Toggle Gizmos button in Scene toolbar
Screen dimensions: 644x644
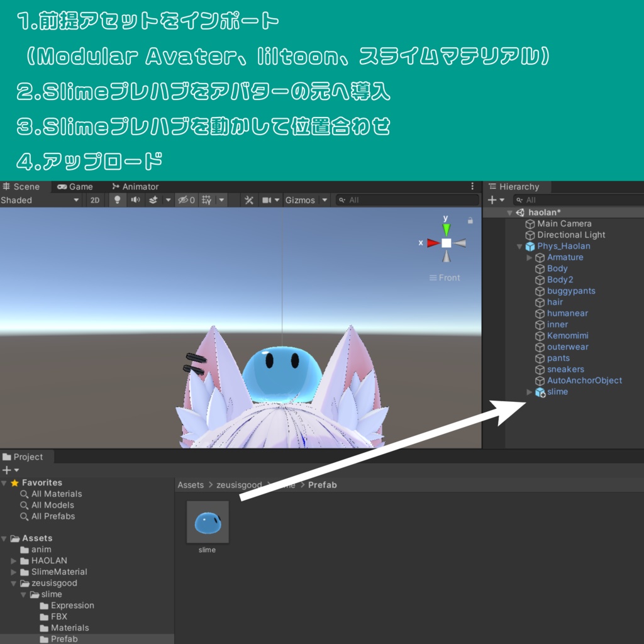click(x=300, y=200)
